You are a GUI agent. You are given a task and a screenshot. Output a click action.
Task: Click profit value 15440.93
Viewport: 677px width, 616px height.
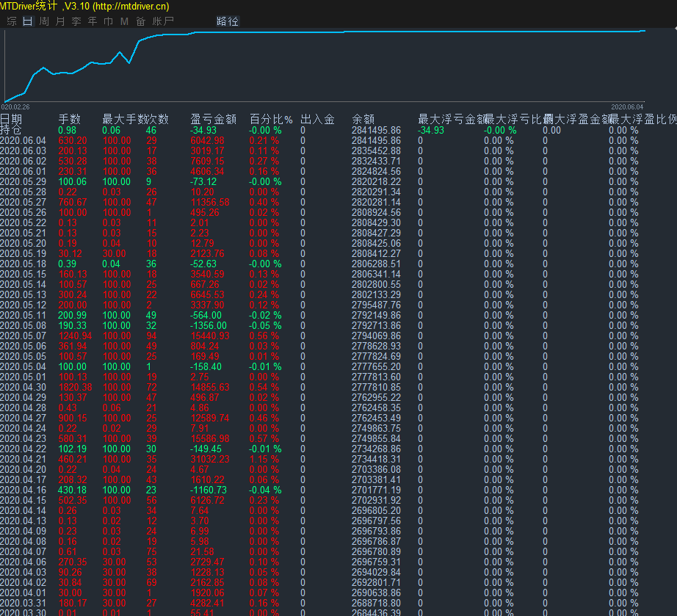pos(210,336)
